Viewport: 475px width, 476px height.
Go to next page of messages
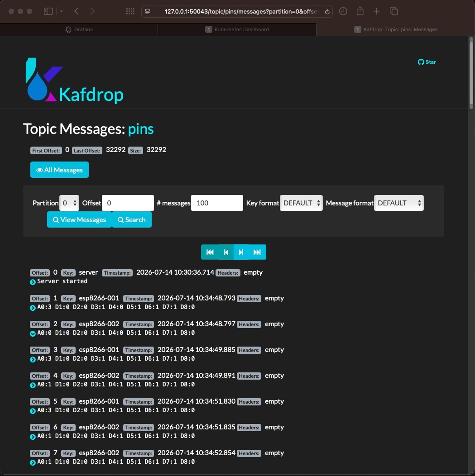241,252
